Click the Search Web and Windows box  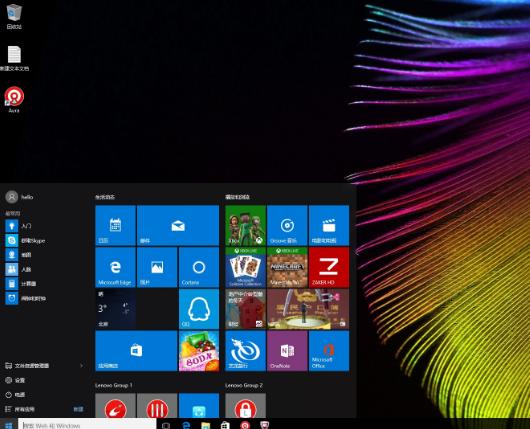click(87, 425)
